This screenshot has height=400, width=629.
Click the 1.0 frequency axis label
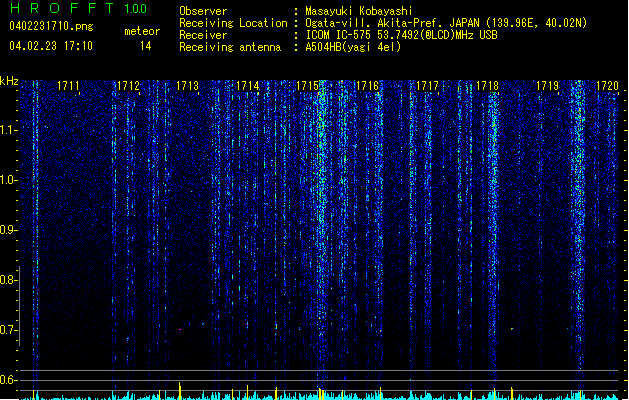click(8, 180)
